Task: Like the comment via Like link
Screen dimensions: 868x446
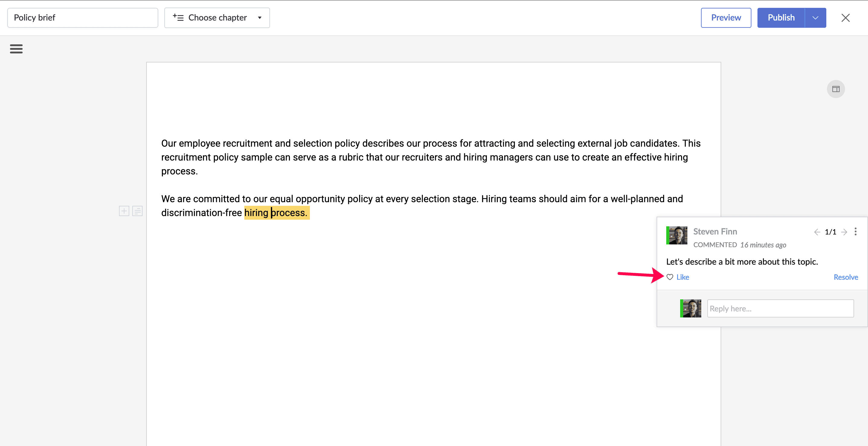Action: coord(683,277)
